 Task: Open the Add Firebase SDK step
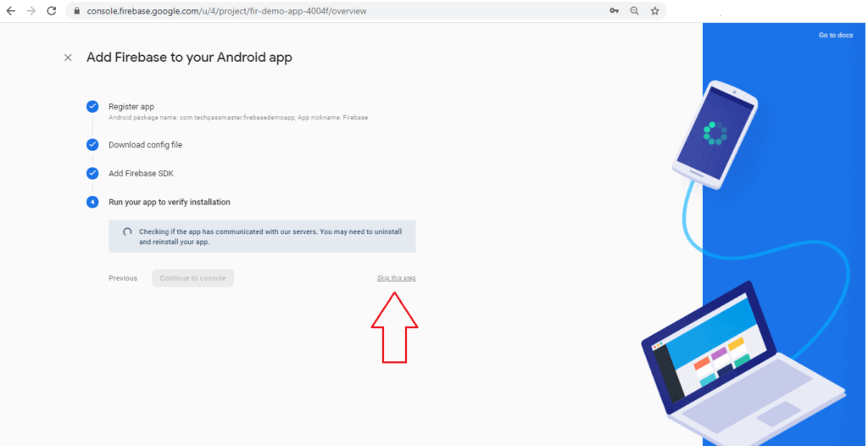click(x=141, y=174)
